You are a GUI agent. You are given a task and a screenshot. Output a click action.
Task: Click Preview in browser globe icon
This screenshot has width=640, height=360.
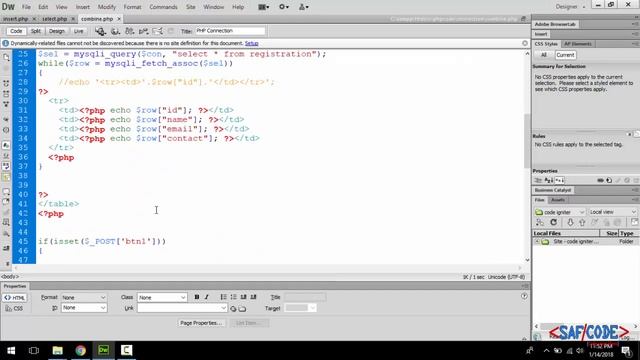click(115, 31)
